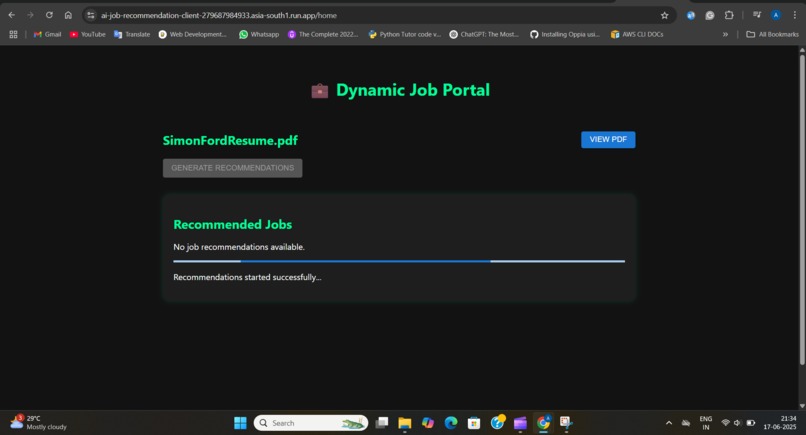The image size is (806, 435).
Task: Click the address bar URL
Action: point(219,15)
